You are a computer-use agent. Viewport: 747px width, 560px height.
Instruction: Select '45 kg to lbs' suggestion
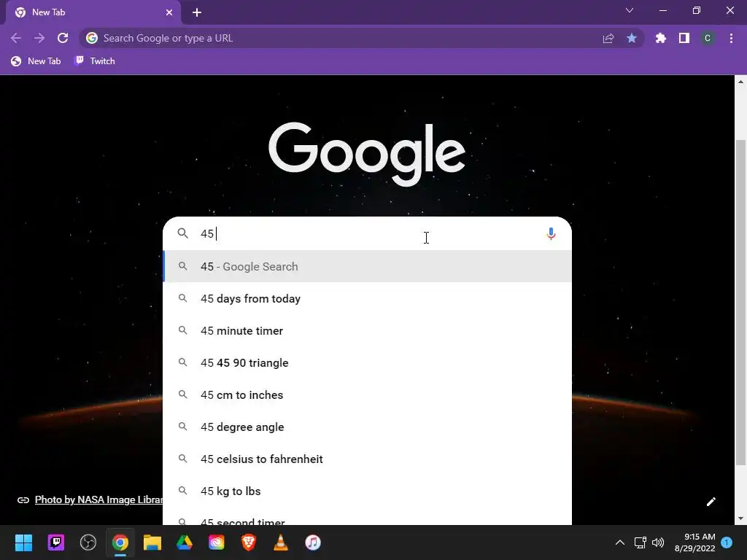[x=367, y=491]
